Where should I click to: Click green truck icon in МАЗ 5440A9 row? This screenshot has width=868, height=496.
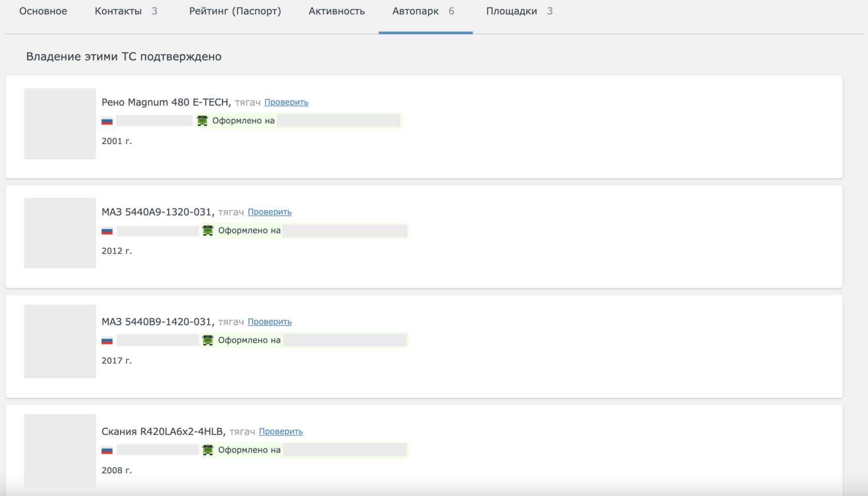point(208,230)
